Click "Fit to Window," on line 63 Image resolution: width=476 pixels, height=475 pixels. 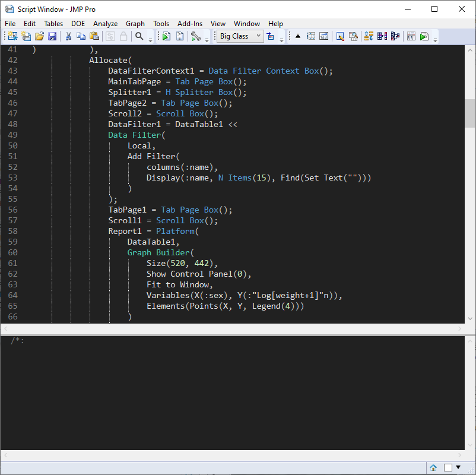pos(180,284)
